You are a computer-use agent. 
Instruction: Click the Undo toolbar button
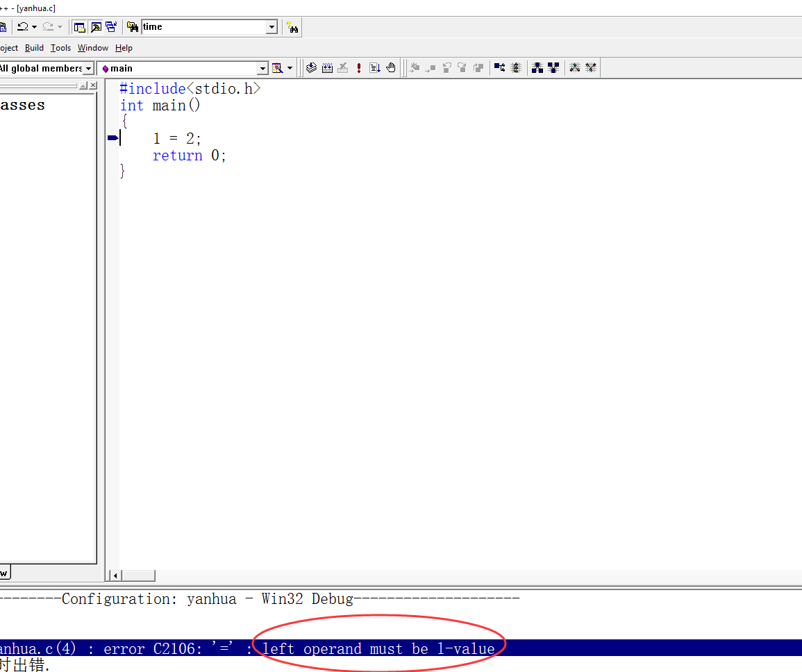pyautogui.click(x=22, y=27)
